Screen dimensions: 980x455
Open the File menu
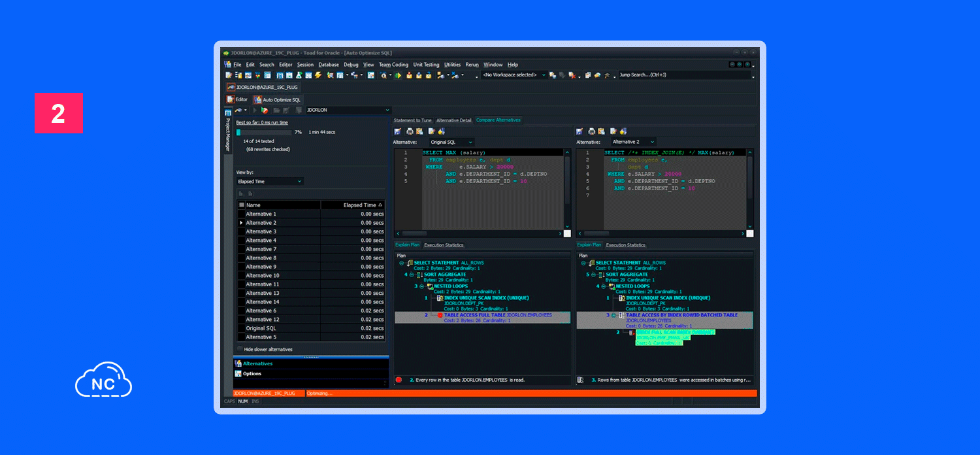coord(237,65)
